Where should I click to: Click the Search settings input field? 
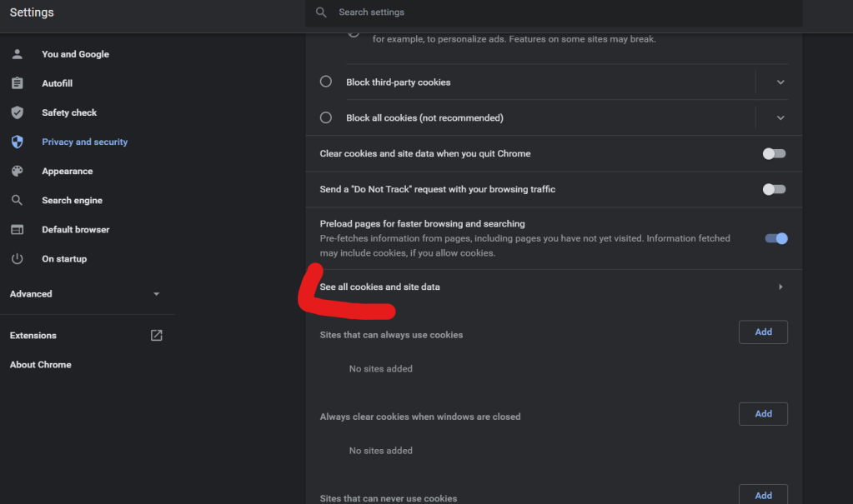coord(550,12)
